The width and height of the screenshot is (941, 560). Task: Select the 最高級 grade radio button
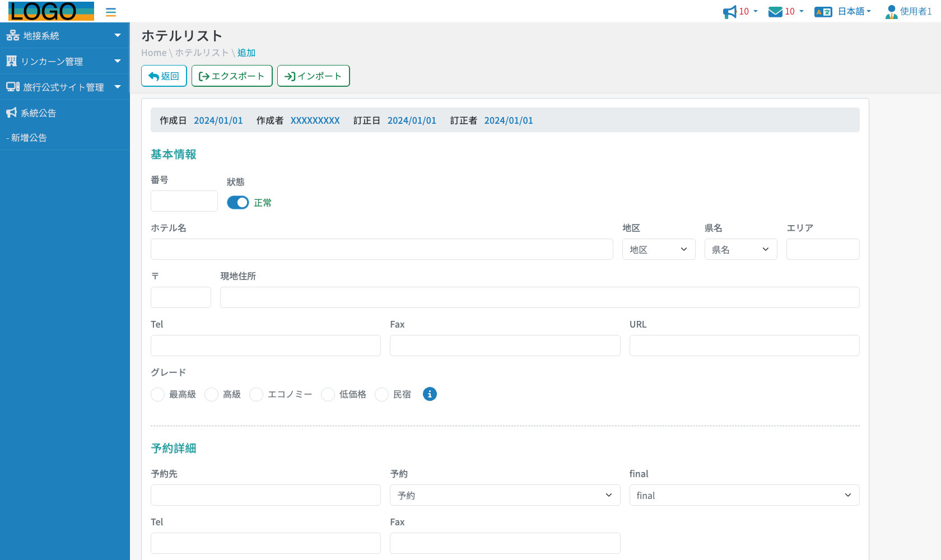click(x=157, y=394)
